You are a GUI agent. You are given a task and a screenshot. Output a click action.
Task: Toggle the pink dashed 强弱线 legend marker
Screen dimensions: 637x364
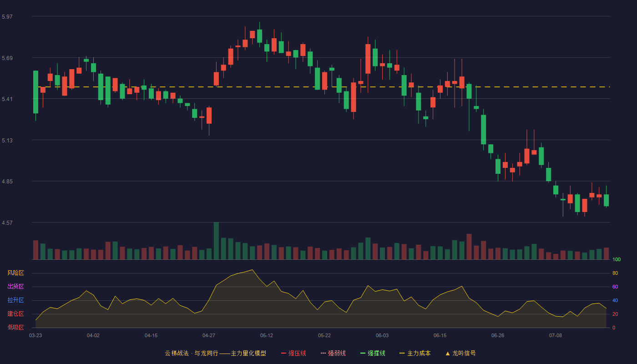pos(324,353)
